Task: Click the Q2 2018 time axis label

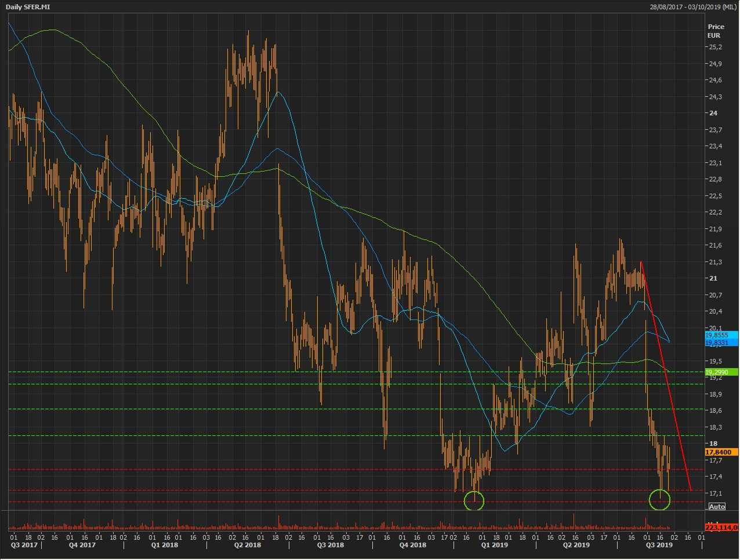Action: (x=247, y=545)
